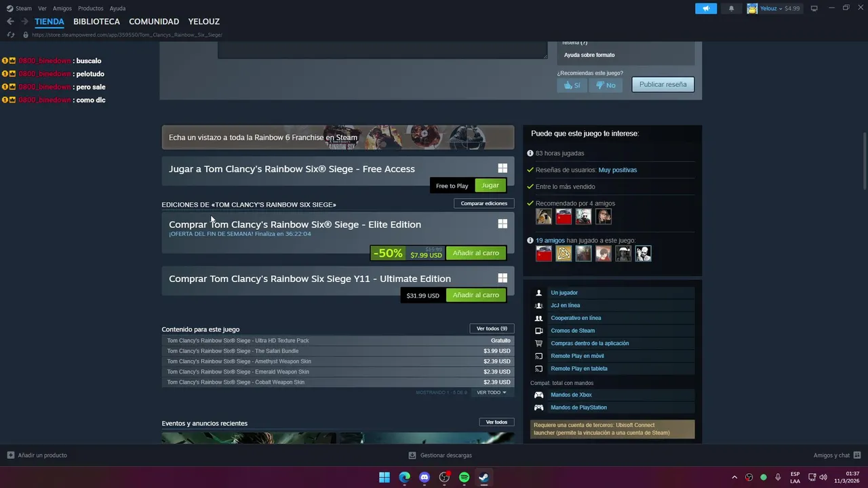Screen dimensions: 868x488
Task: Open Ayuda sobre formato link
Action: click(589, 55)
